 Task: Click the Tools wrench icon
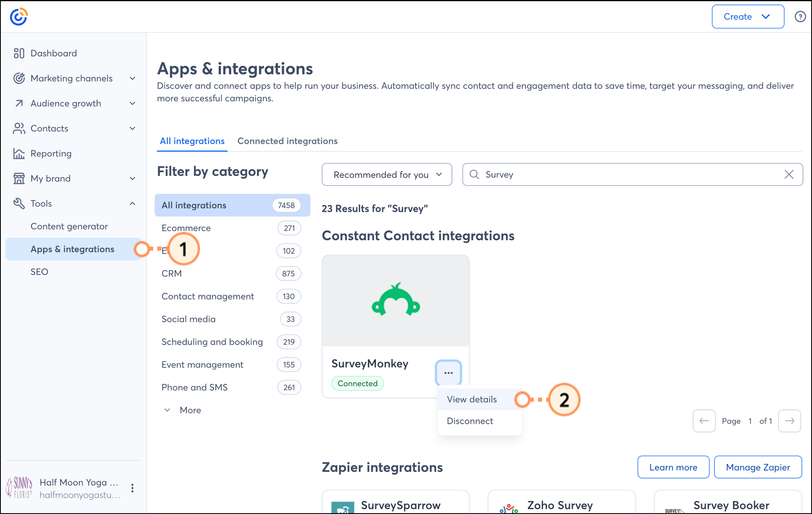19,203
